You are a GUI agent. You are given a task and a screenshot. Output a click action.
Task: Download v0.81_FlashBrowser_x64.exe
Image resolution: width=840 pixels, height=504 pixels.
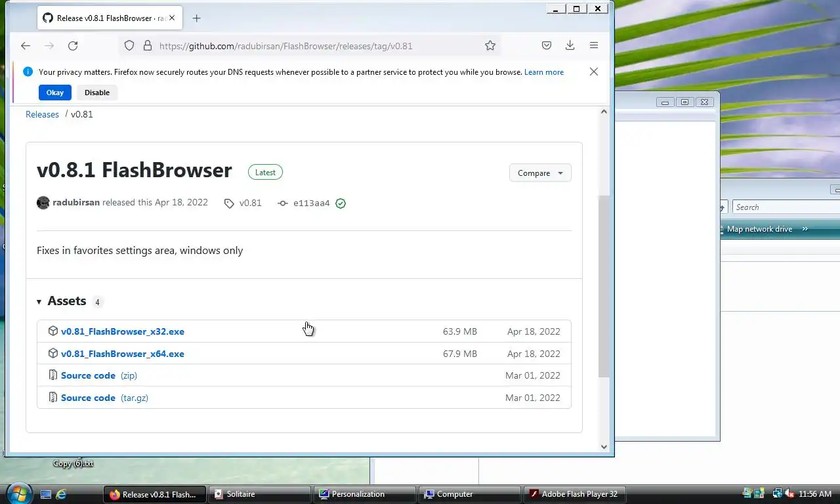click(123, 354)
